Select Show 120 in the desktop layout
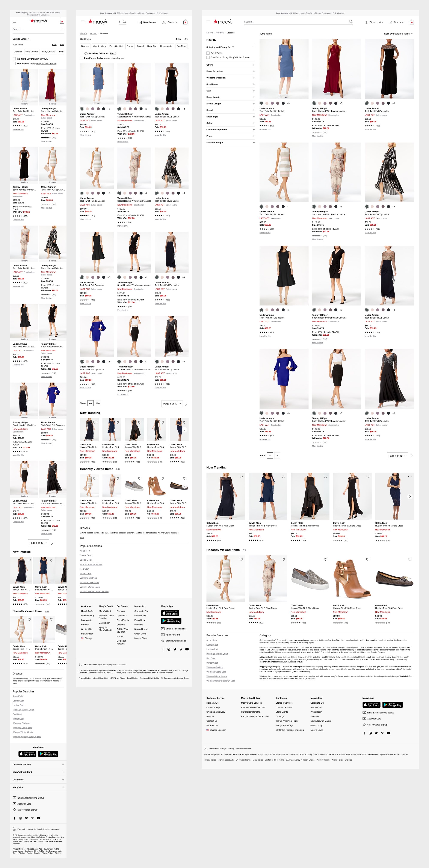This screenshot has height=868, width=429. coord(277,456)
